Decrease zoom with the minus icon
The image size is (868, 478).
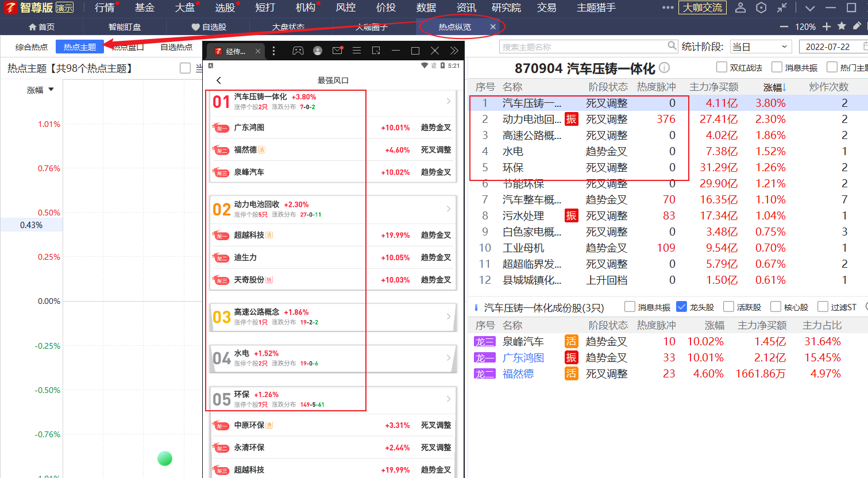[784, 26]
